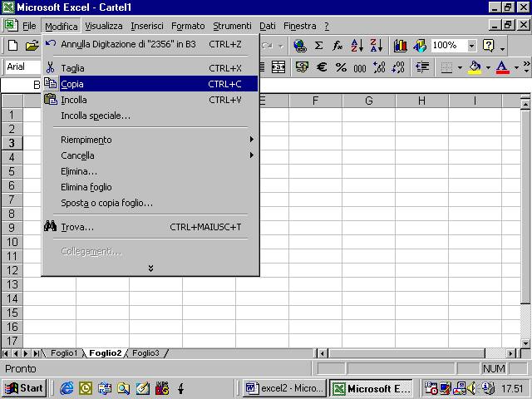Choose Taglia from the menu

150,68
